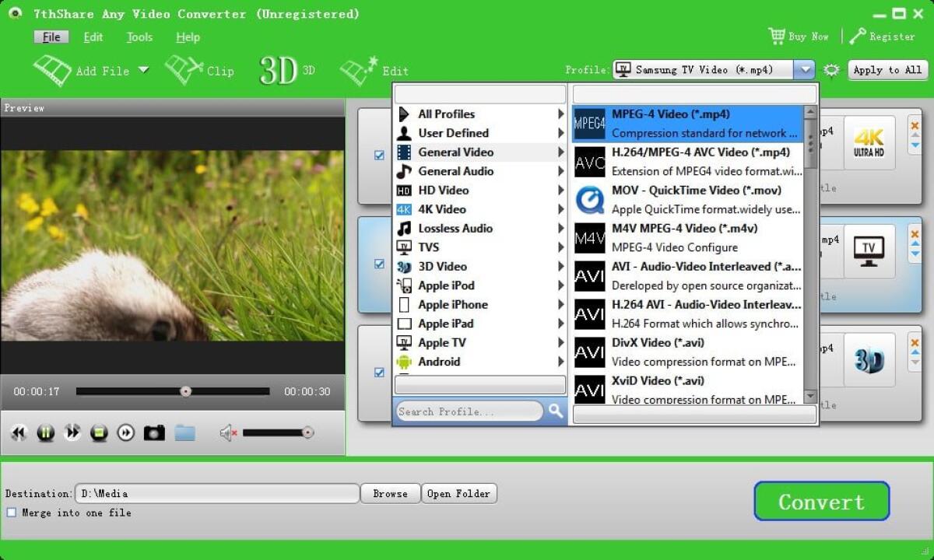This screenshot has height=560, width=934.
Task: Expand the General Audio category
Action: (455, 171)
